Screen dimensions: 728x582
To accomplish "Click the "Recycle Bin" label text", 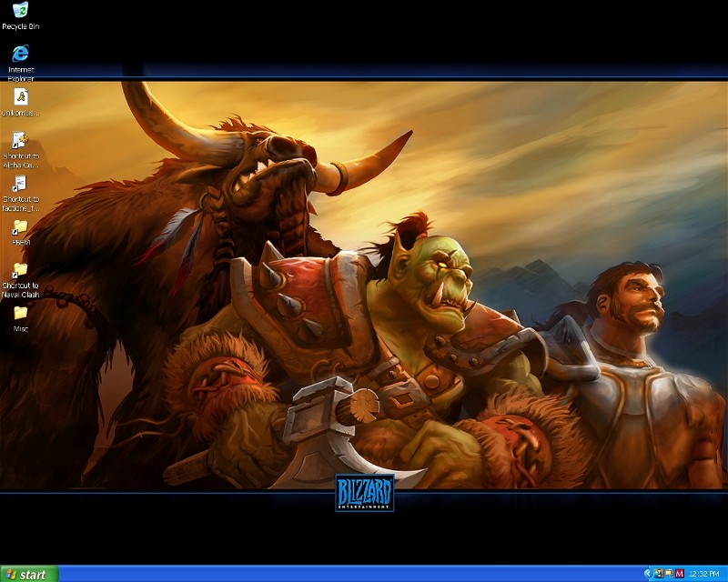I will [20, 27].
